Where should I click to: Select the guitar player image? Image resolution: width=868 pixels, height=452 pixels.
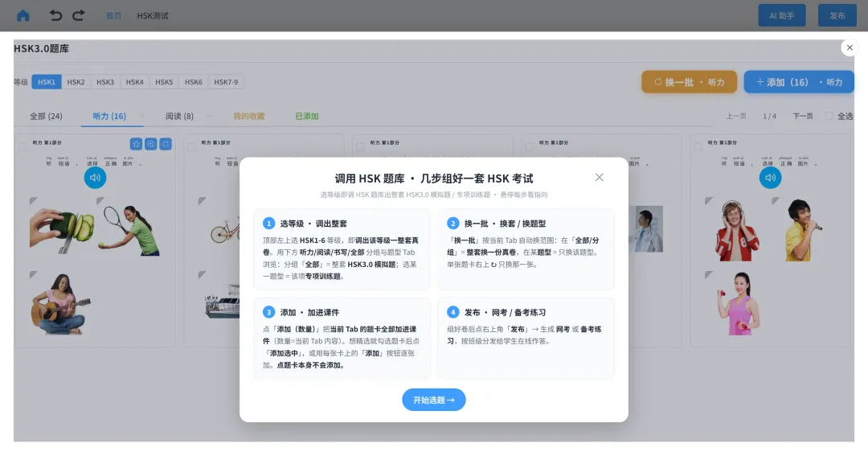(60, 304)
